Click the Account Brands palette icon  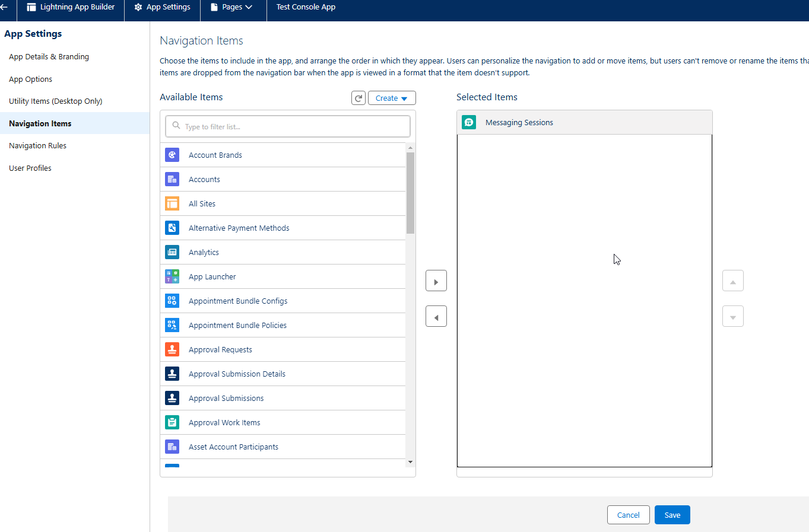[x=172, y=155]
